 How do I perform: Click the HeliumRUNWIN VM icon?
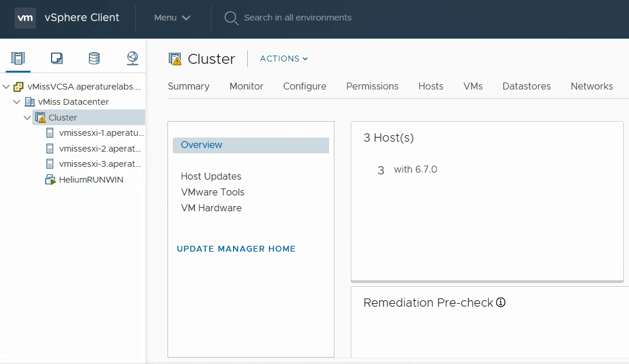pyautogui.click(x=50, y=180)
